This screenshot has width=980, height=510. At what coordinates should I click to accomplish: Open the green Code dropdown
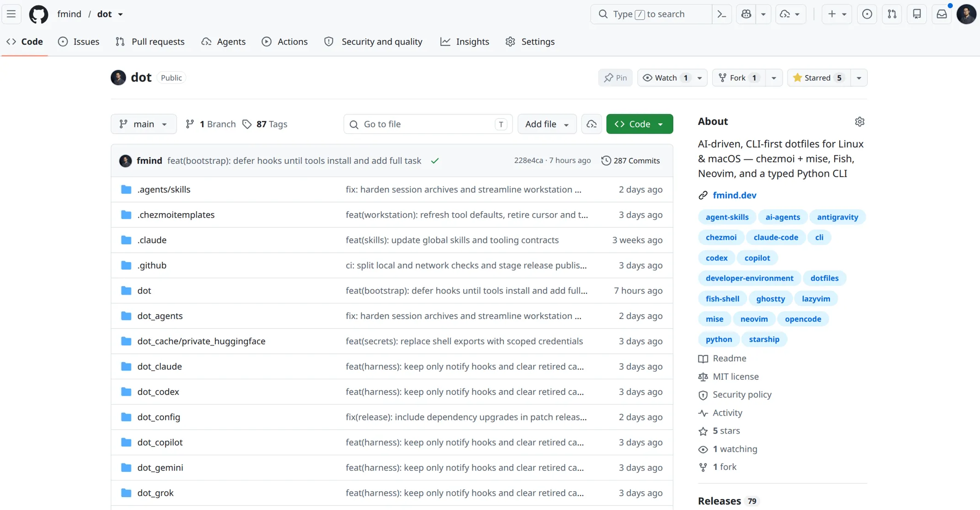[639, 124]
